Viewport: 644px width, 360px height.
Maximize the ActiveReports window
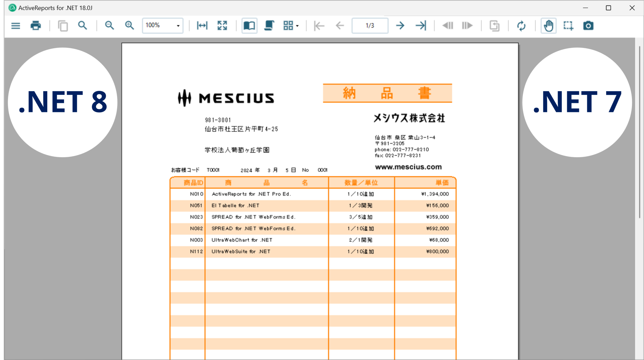coord(608,8)
